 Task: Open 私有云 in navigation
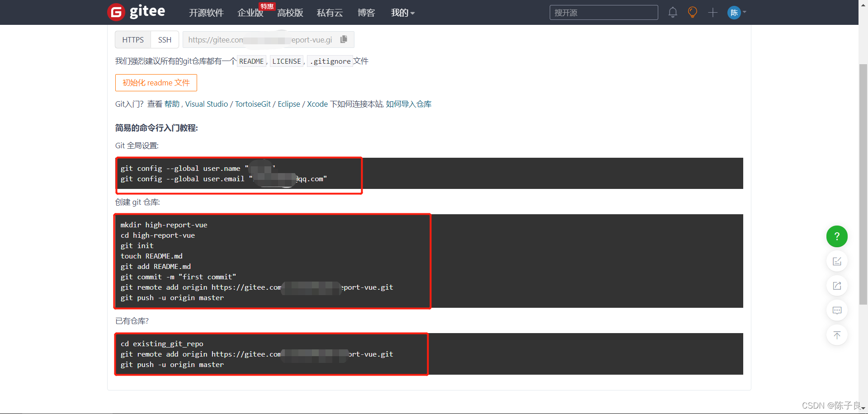point(330,13)
